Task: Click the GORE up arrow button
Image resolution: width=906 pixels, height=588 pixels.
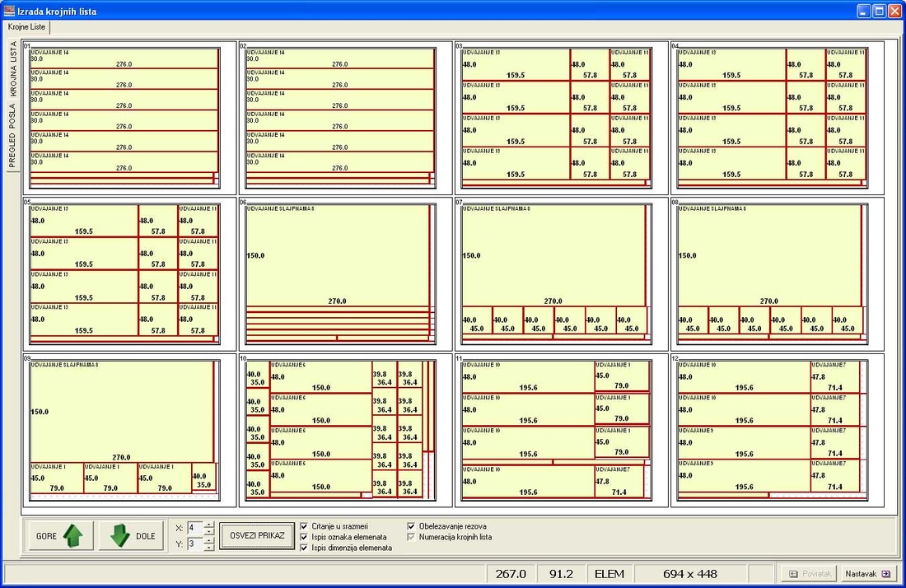Action: coord(60,536)
